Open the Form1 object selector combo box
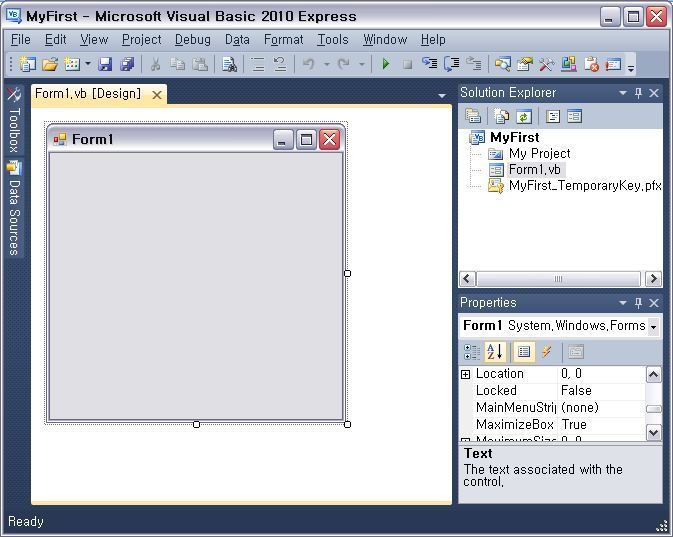673x537 pixels. [x=560, y=326]
